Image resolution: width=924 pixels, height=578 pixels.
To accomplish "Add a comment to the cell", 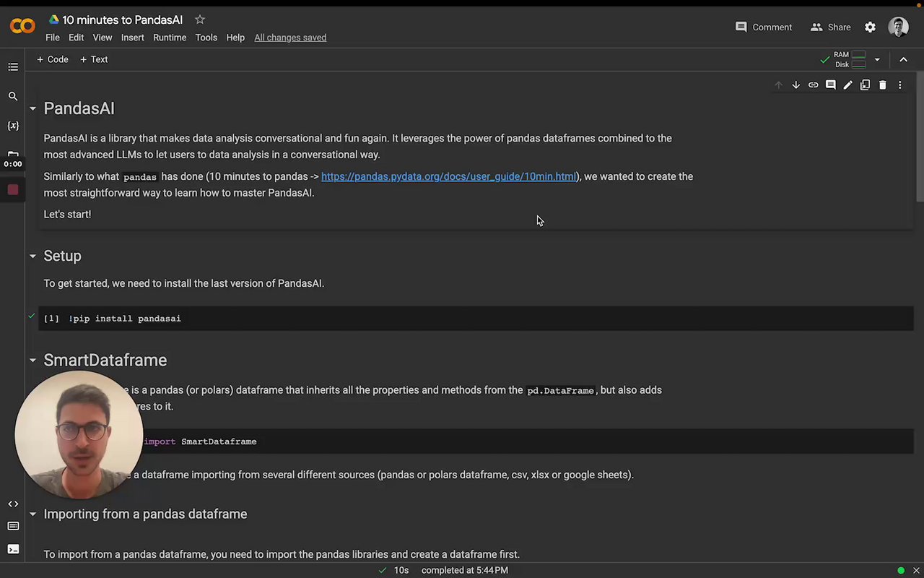I will pos(830,85).
